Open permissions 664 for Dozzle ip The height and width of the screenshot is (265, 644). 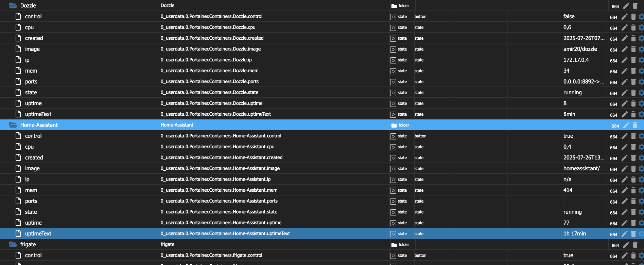614,61
